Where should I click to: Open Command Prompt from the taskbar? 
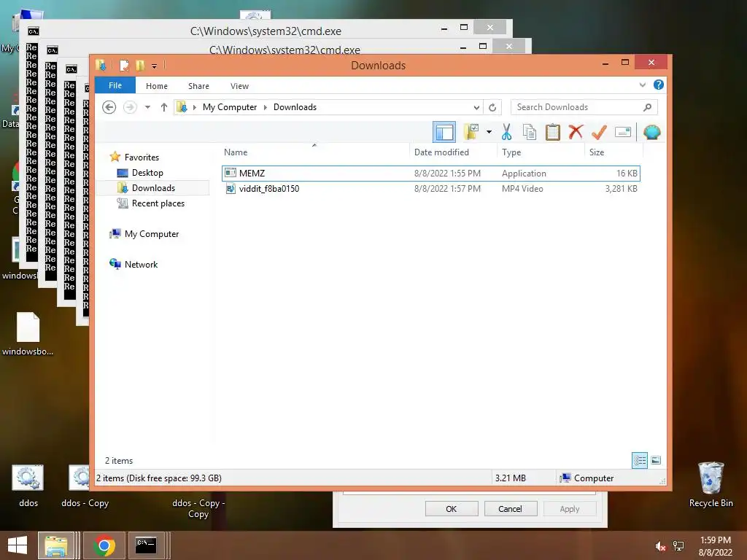[146, 545]
